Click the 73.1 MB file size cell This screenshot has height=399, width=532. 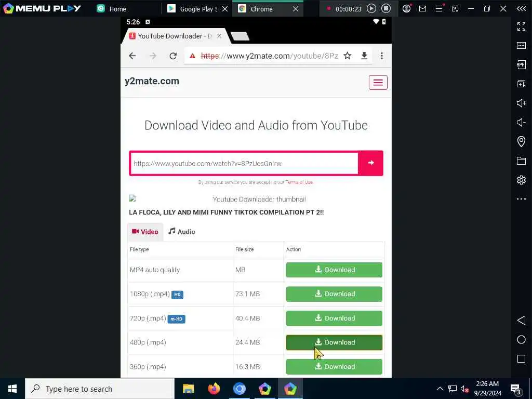[x=258, y=294]
